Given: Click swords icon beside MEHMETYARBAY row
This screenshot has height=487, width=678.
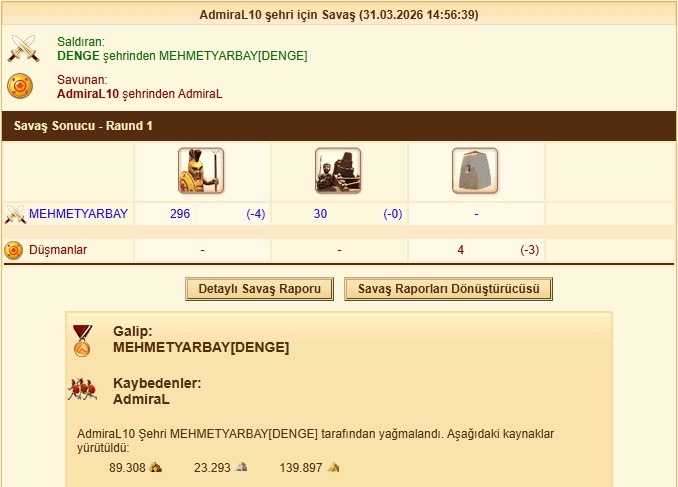Looking at the screenshot, I should [x=15, y=214].
